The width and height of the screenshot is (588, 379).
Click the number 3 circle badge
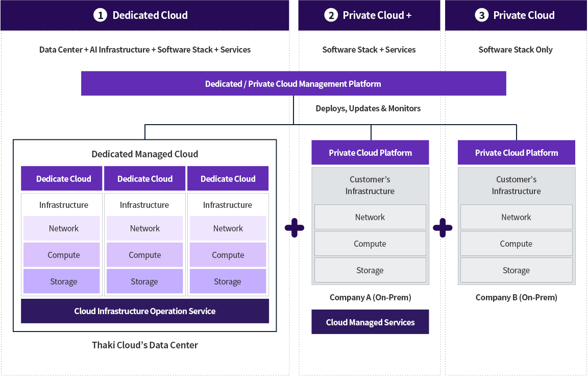[481, 15]
